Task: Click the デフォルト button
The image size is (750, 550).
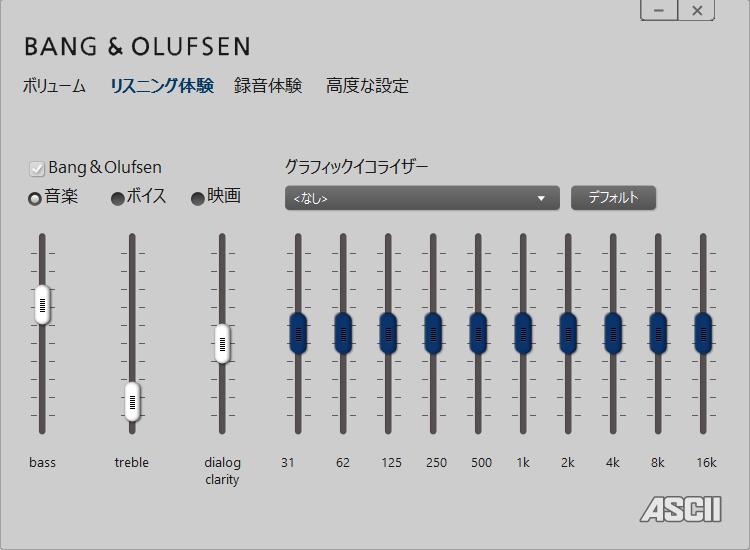Action: point(613,198)
